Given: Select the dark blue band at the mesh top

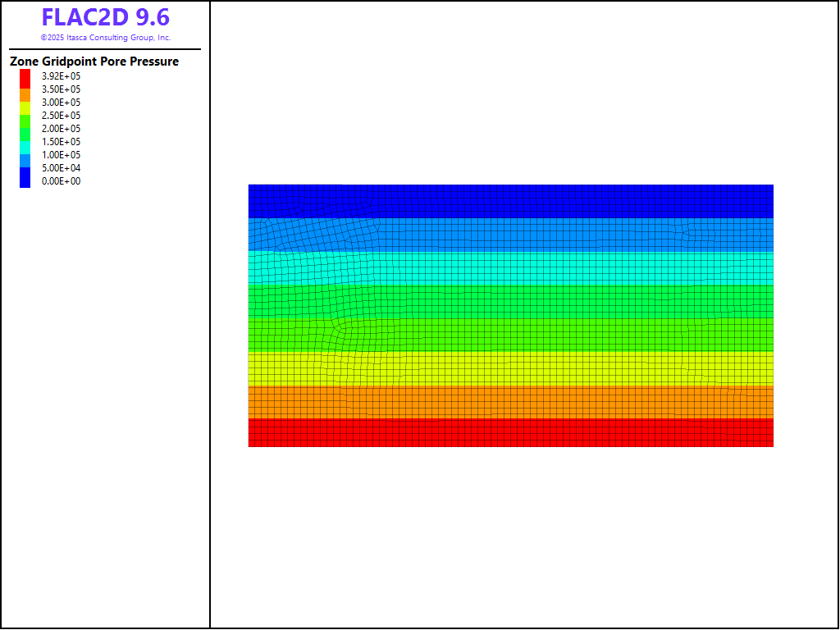Looking at the screenshot, I should (510, 200).
